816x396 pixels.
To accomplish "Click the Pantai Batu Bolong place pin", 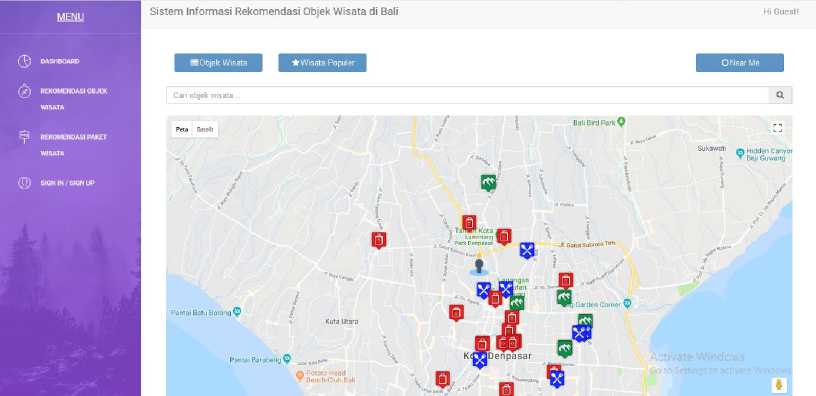I will pyautogui.click(x=237, y=312).
